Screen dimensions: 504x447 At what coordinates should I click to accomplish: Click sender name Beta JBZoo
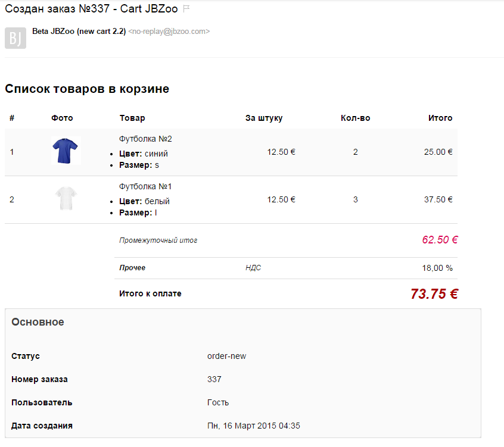click(79, 31)
